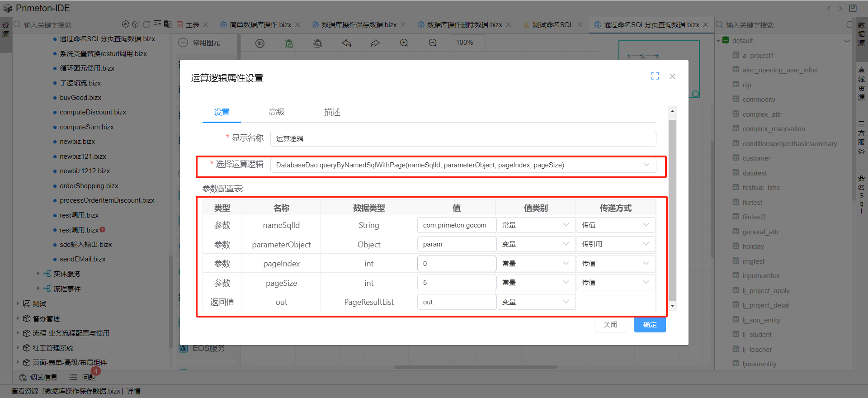Zoom out the canvas with magnifier minus
Screen dimensions: 868x398
click(433, 43)
